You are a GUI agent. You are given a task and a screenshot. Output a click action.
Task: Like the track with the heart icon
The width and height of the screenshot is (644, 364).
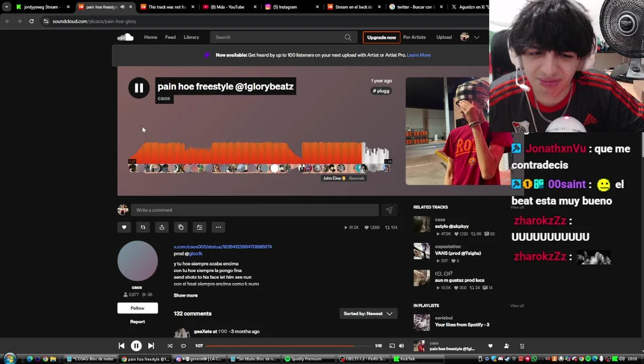124,227
